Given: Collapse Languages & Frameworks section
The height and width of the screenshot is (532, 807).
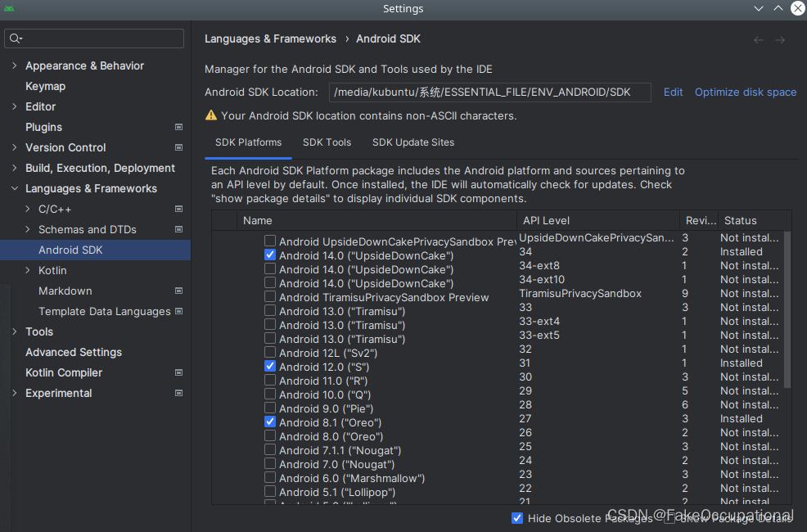Looking at the screenshot, I should [15, 188].
